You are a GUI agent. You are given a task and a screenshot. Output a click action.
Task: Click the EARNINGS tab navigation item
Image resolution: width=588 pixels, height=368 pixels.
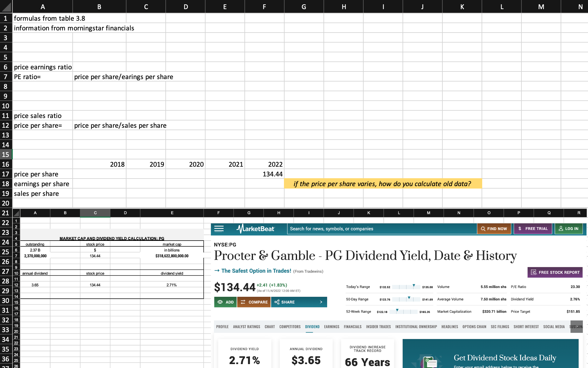point(332,326)
